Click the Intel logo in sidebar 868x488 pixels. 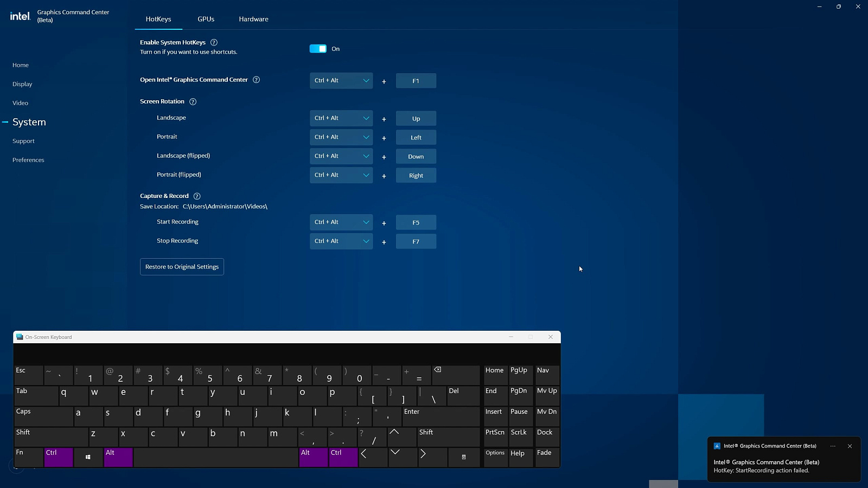click(20, 16)
